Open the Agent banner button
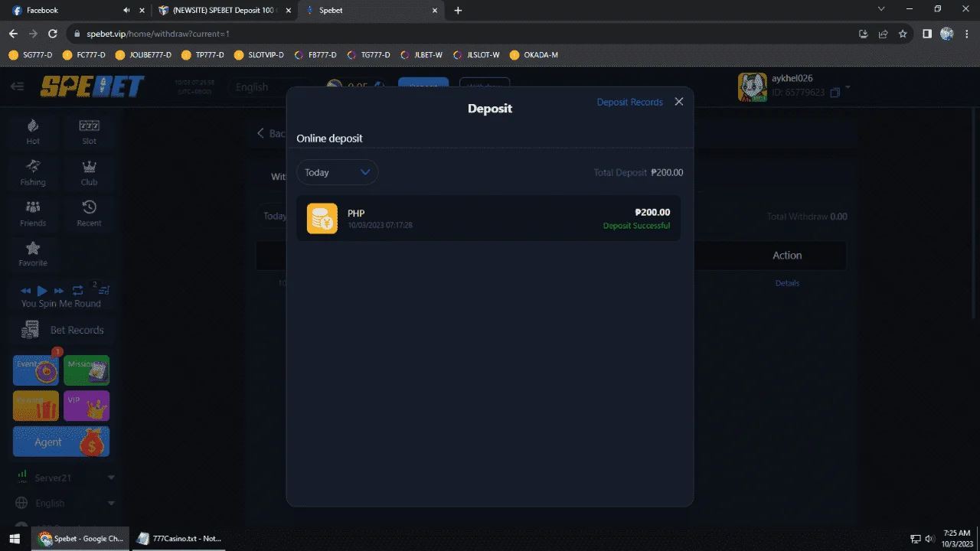This screenshot has width=980, height=551. coord(61,442)
